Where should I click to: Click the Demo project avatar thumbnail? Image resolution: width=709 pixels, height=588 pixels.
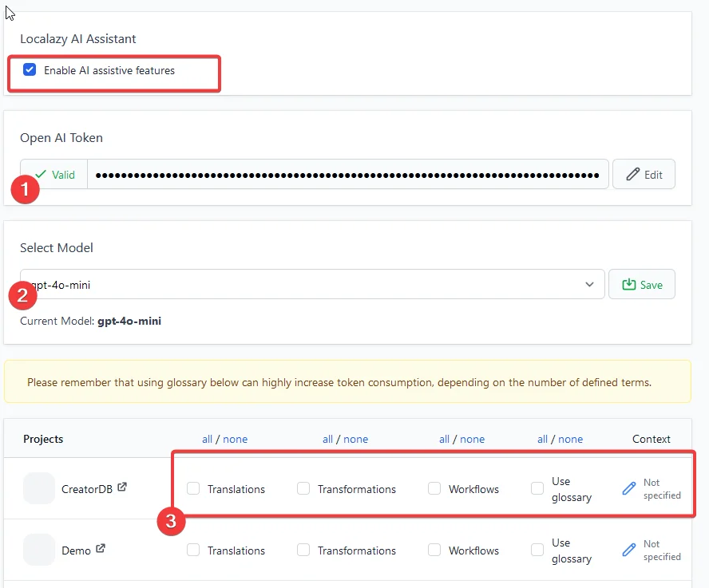pyautogui.click(x=39, y=550)
